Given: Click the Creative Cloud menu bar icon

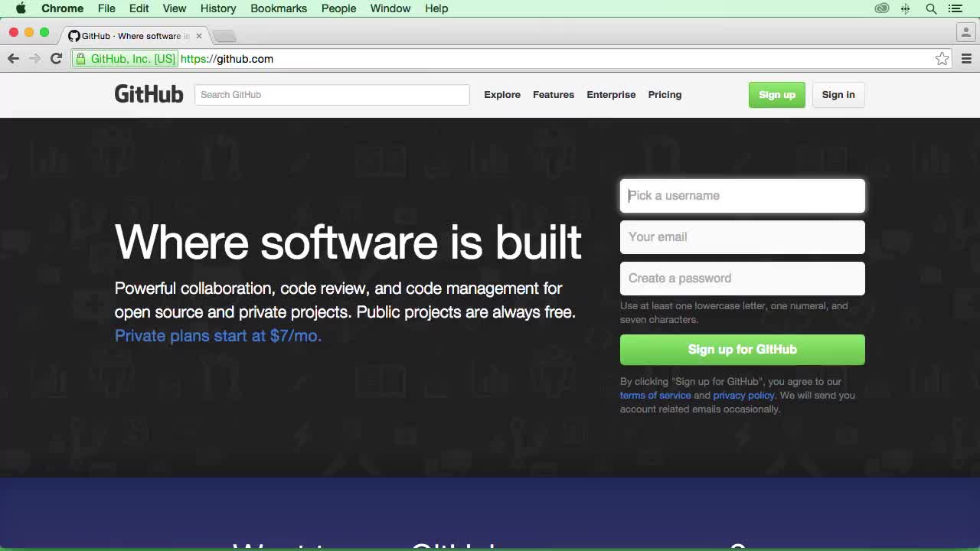Looking at the screenshot, I should pyautogui.click(x=882, y=8).
